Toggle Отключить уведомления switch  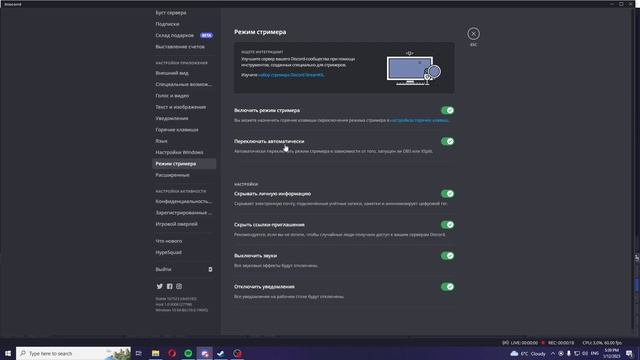coord(447,287)
